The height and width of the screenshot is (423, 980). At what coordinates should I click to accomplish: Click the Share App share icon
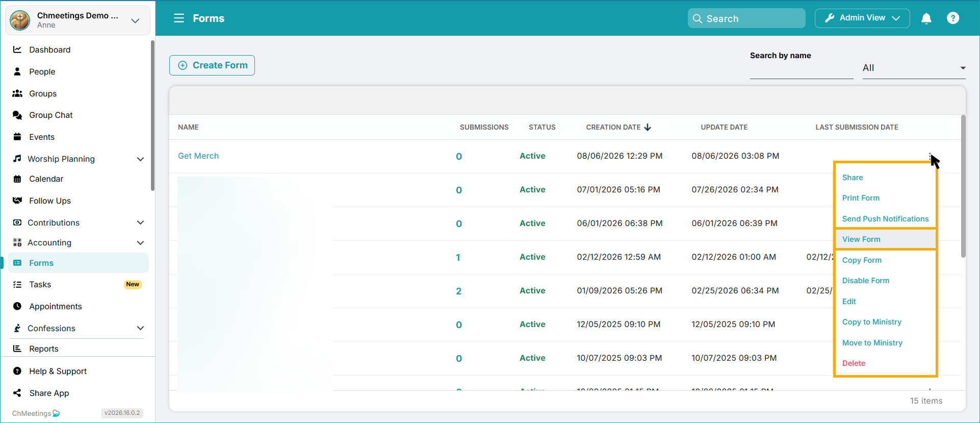click(17, 393)
